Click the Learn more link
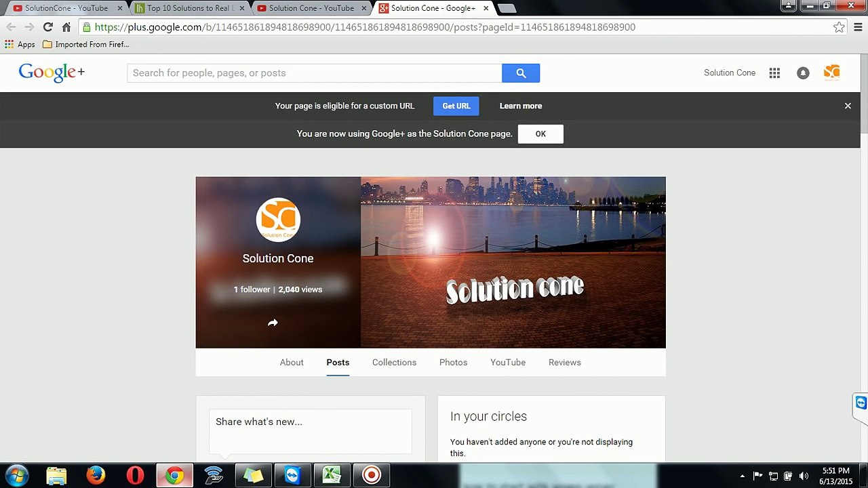 tap(521, 106)
